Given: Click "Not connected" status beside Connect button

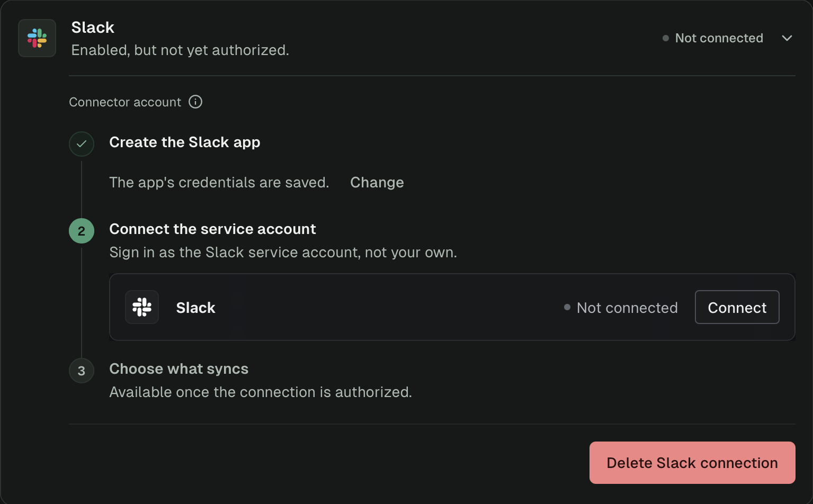Looking at the screenshot, I should point(621,308).
